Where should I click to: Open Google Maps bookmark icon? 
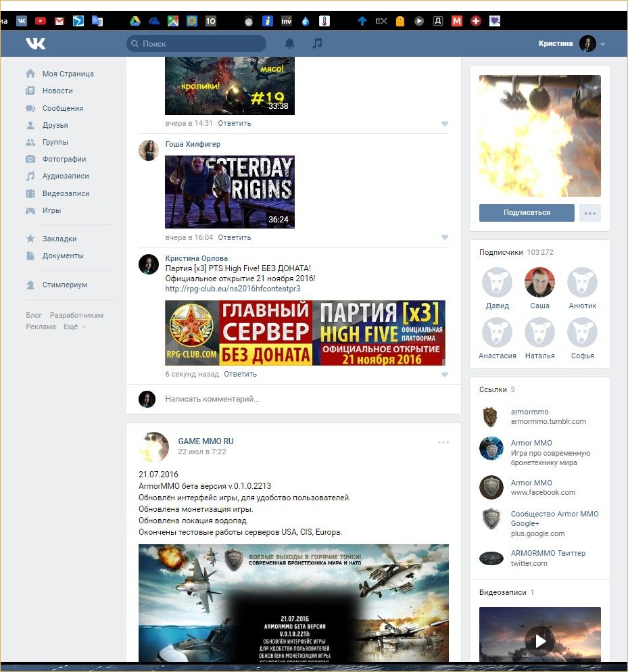click(173, 20)
